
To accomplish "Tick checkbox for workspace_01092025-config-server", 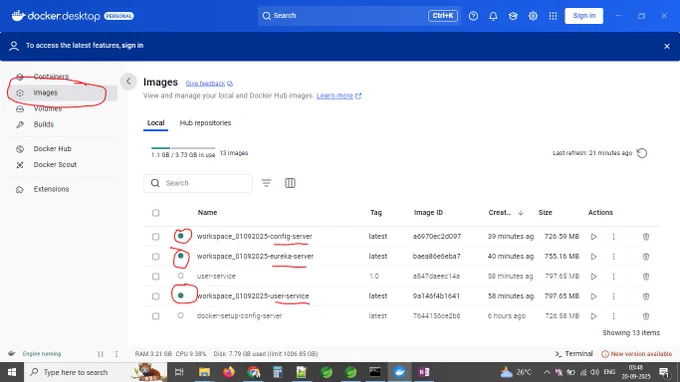I will point(156,237).
